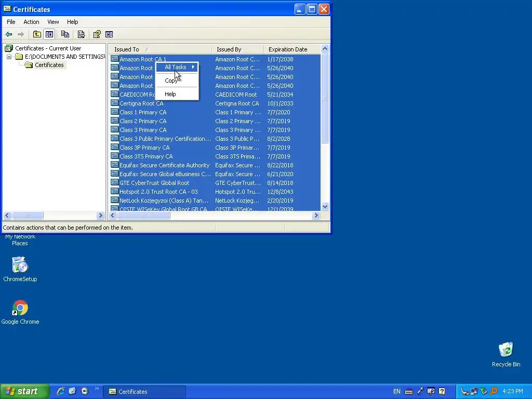
Task: Open the Start menu
Action: coord(24,391)
